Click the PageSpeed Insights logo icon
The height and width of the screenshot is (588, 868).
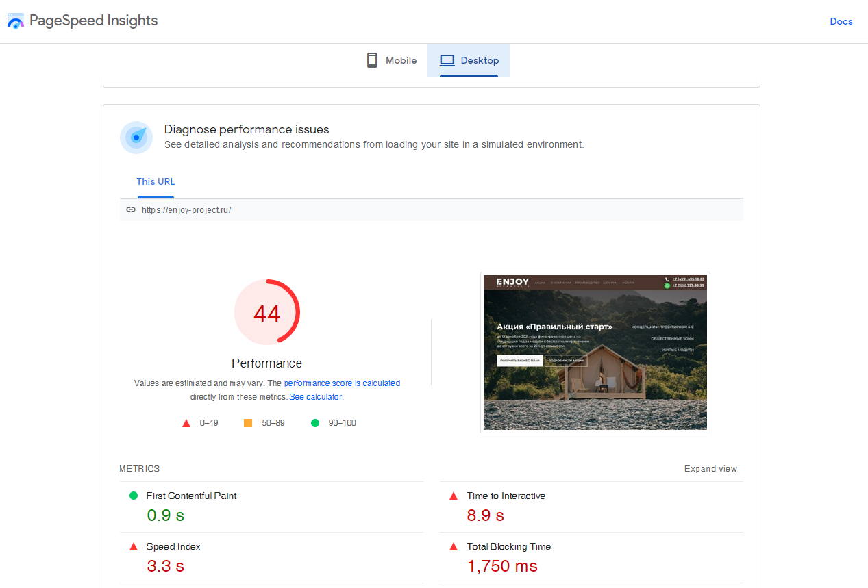click(x=16, y=21)
